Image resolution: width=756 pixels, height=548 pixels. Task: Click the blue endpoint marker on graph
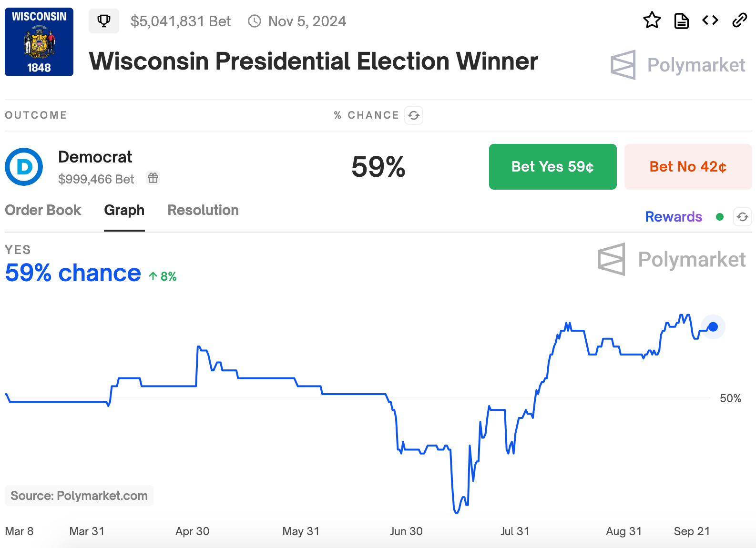(x=713, y=327)
